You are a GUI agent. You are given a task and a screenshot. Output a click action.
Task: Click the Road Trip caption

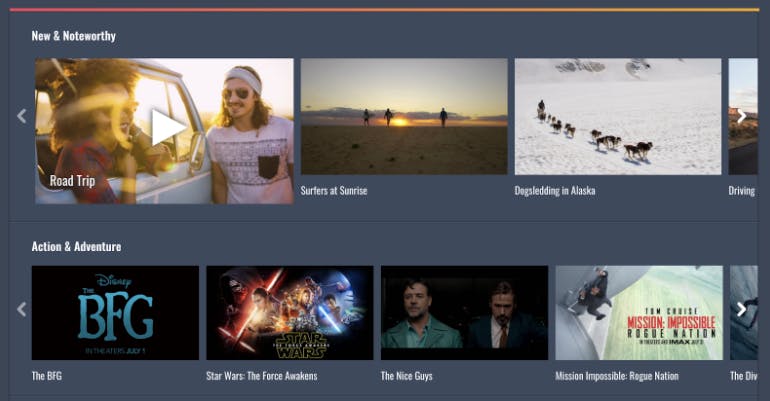coord(72,181)
